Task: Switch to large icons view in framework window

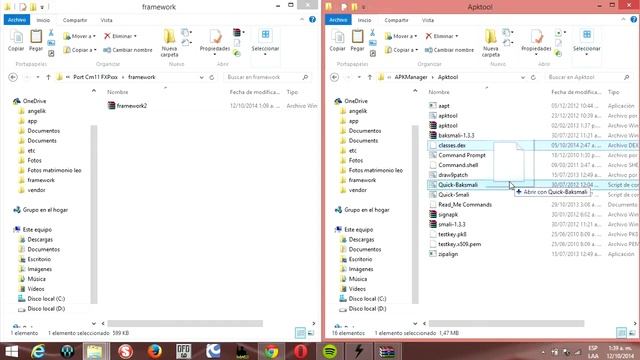Action: [311, 333]
